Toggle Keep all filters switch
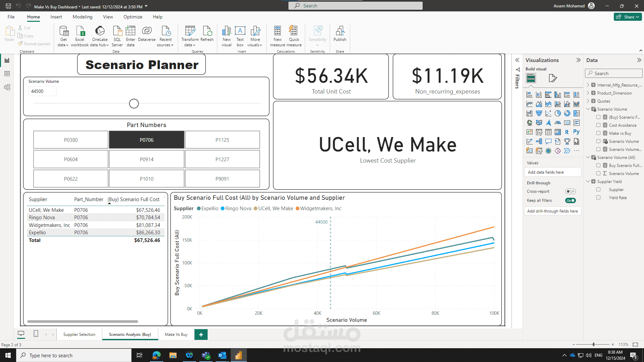The height and width of the screenshot is (362, 644). pyautogui.click(x=570, y=200)
